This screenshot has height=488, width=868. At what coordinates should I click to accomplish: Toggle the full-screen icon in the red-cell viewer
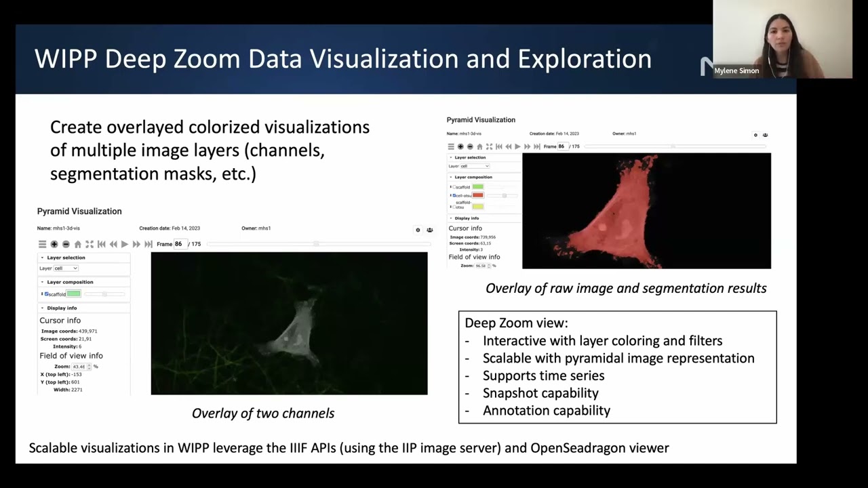pos(489,146)
